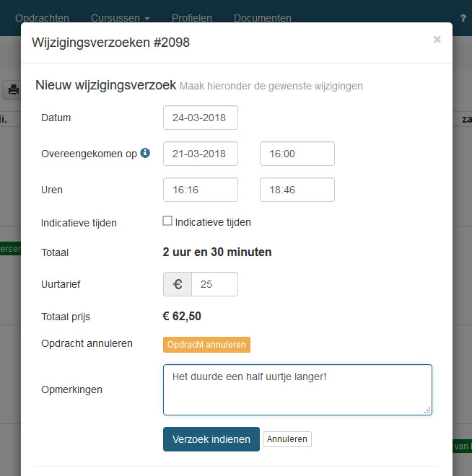Focus the end time field 18:46

pos(297,190)
